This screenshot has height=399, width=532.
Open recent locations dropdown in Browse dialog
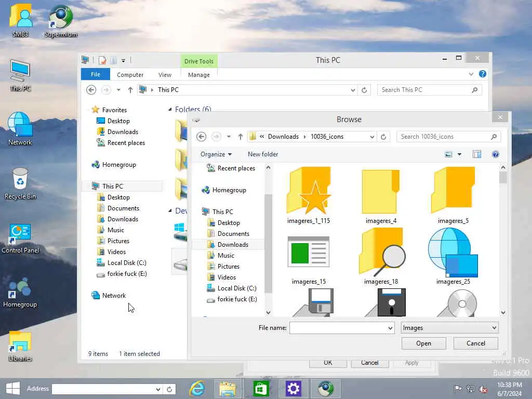point(229,137)
